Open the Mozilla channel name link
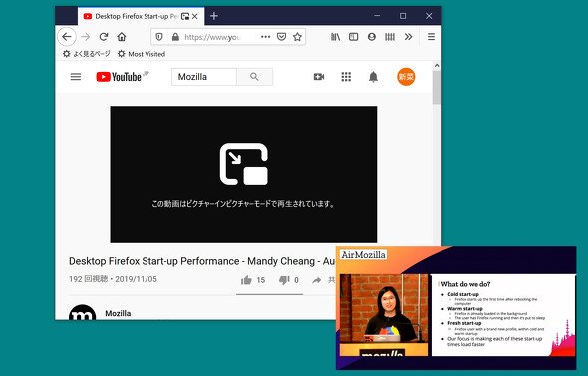This screenshot has height=376, width=588. pyautogui.click(x=118, y=313)
